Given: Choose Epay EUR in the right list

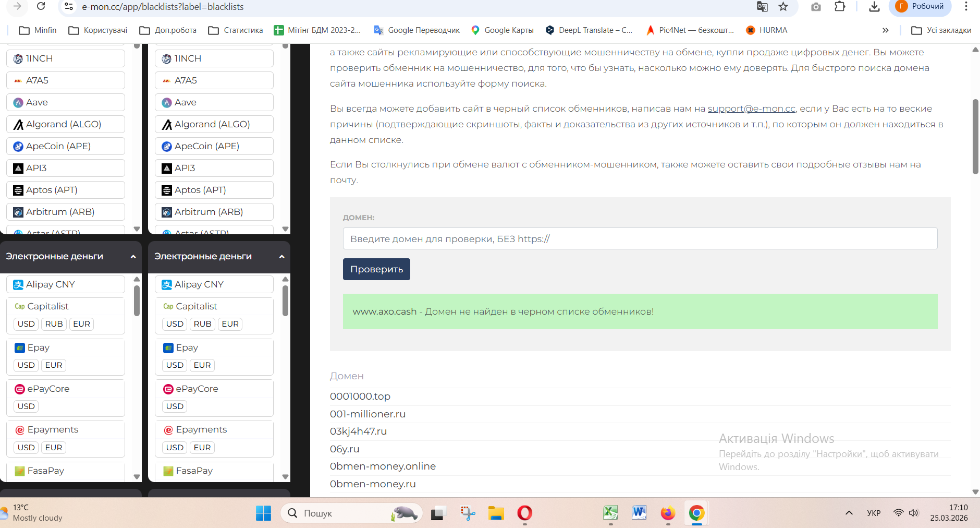Looking at the screenshot, I should pyautogui.click(x=202, y=365).
